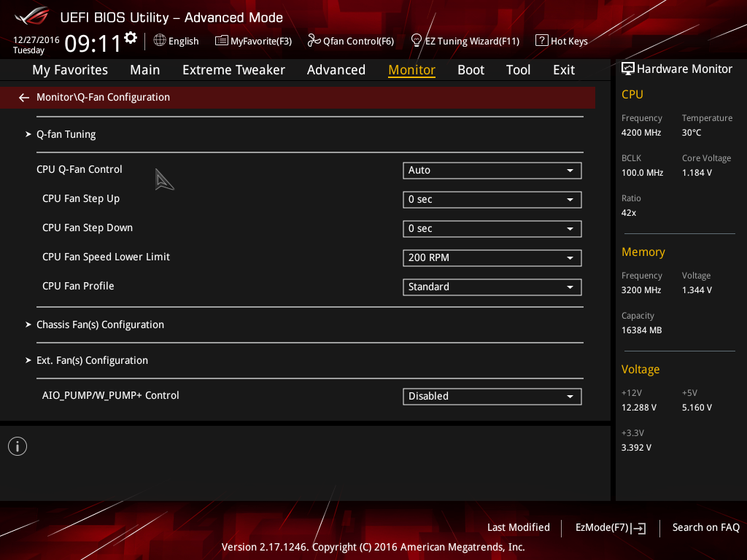Switch to the Extreme Tweaker tab
747x560 pixels.
[x=233, y=70]
